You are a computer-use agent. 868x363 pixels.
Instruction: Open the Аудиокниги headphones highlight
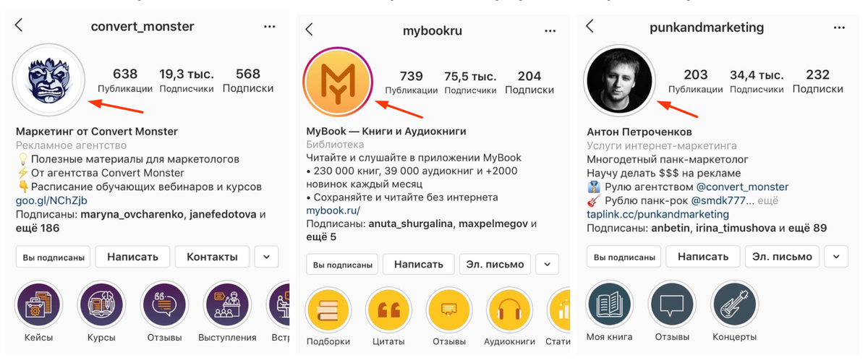pyautogui.click(x=509, y=309)
